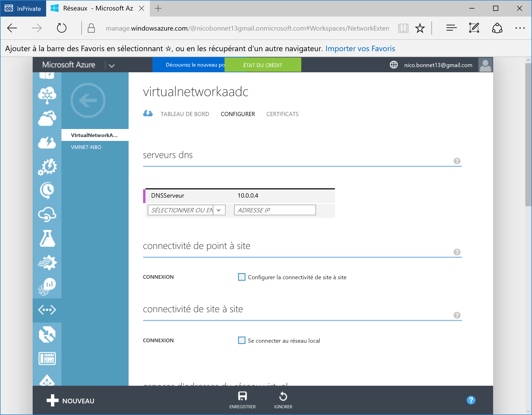Open the browser's more options menu
This screenshot has width=532, height=415.
pyautogui.click(x=520, y=28)
